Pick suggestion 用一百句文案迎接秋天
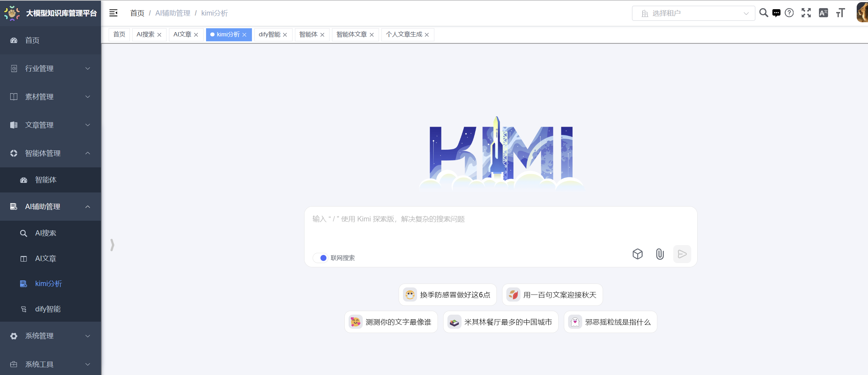This screenshot has width=868, height=375. click(553, 295)
